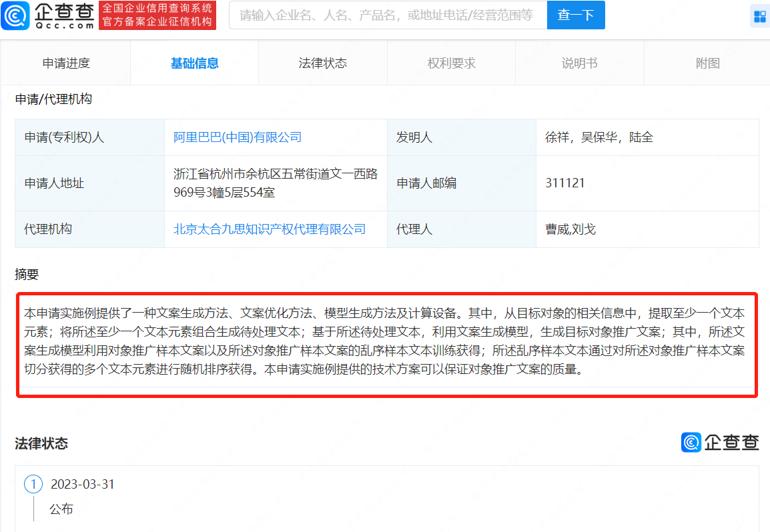This screenshot has height=532, width=770.
Task: Click the applicant address text
Action: point(276,183)
